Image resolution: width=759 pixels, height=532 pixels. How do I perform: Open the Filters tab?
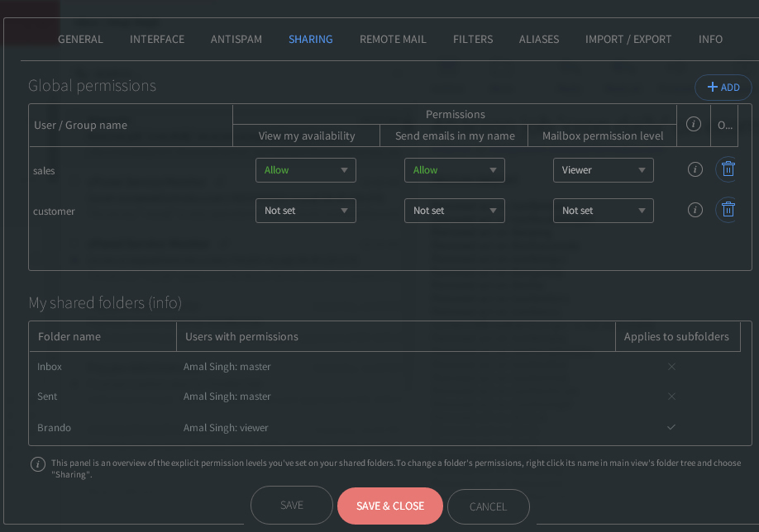tap(473, 39)
